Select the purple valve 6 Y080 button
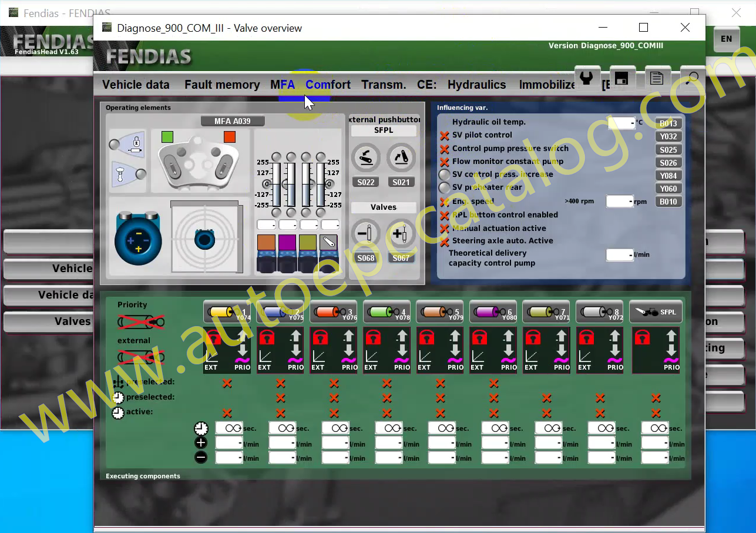This screenshot has height=533, width=756. point(493,312)
